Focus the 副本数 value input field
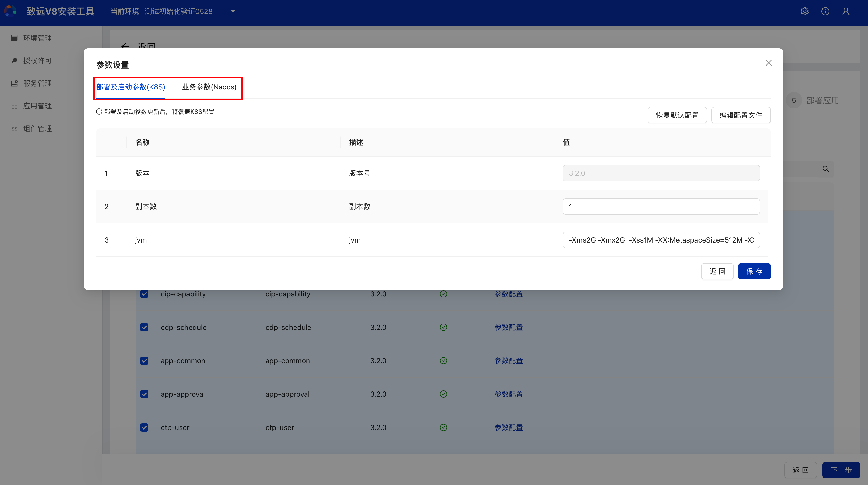This screenshot has height=485, width=868. [661, 207]
